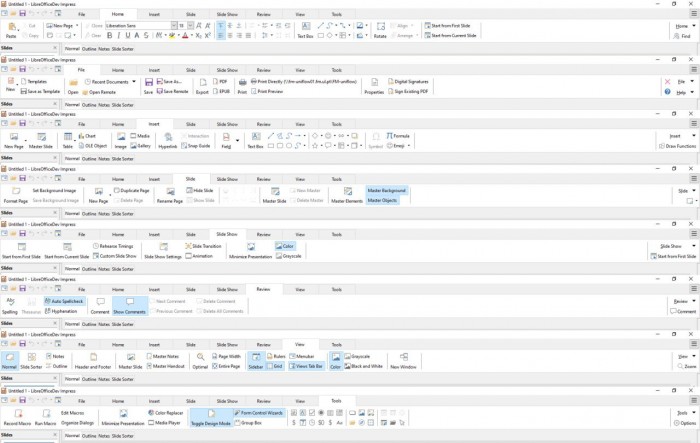Image resolution: width=700 pixels, height=443 pixels.
Task: Open Slide Transition in Slide Show ribbon
Action: 203,247
